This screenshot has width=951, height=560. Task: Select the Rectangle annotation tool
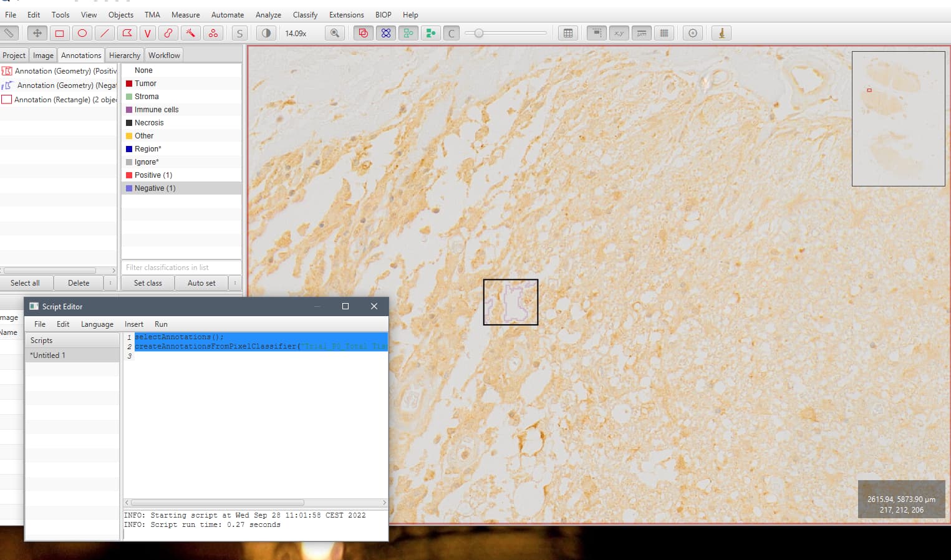click(x=59, y=34)
